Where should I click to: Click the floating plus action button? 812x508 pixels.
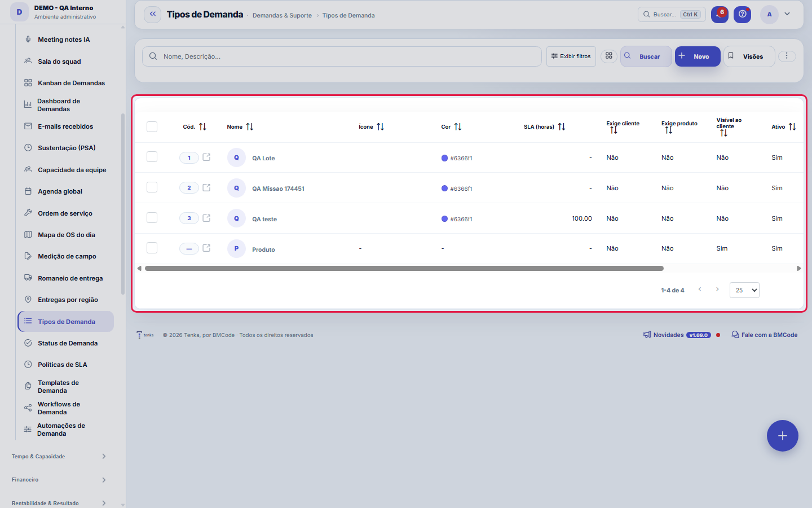point(782,436)
